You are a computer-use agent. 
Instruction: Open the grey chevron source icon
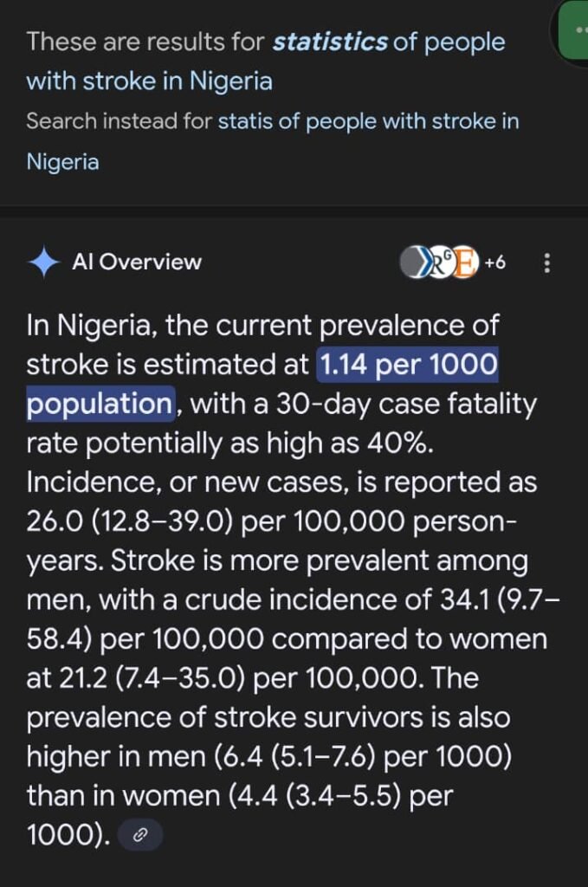[417, 262]
